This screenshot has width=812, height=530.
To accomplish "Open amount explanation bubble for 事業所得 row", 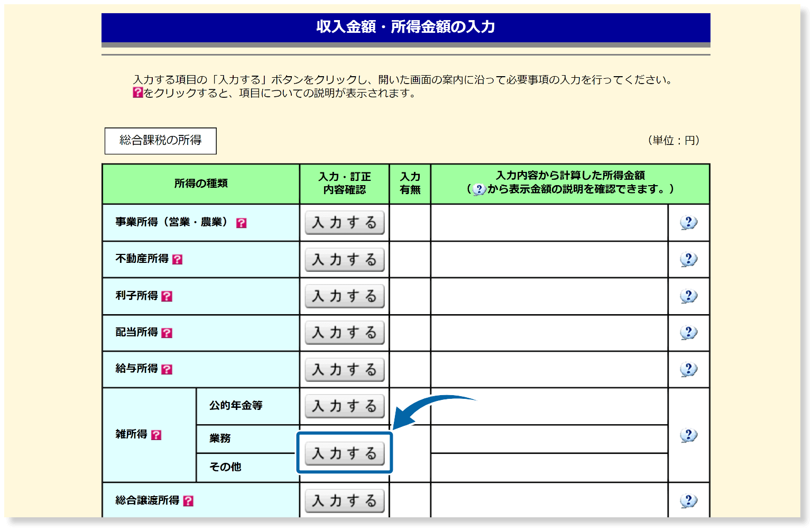I will (x=689, y=223).
